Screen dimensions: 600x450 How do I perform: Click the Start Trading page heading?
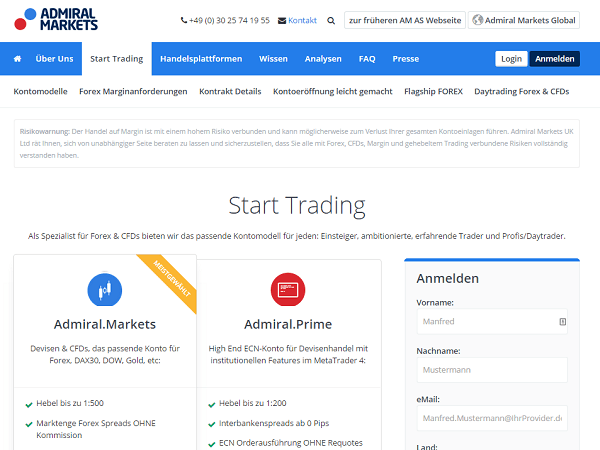tap(297, 206)
